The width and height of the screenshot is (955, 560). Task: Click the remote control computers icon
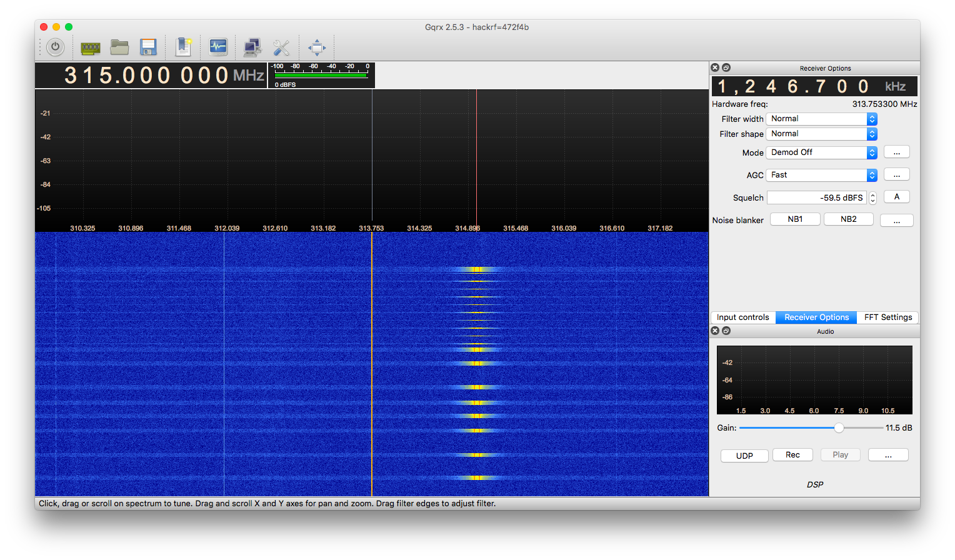tap(252, 47)
